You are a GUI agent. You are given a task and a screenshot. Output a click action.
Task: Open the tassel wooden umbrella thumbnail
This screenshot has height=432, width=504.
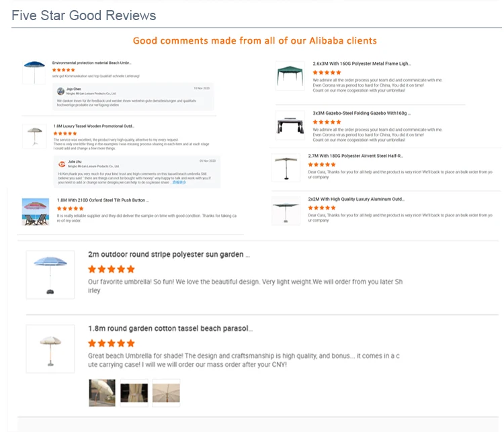pos(33,136)
